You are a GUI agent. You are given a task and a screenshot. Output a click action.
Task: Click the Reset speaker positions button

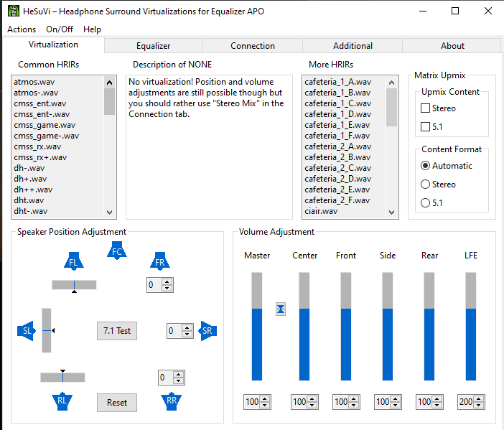(x=117, y=402)
